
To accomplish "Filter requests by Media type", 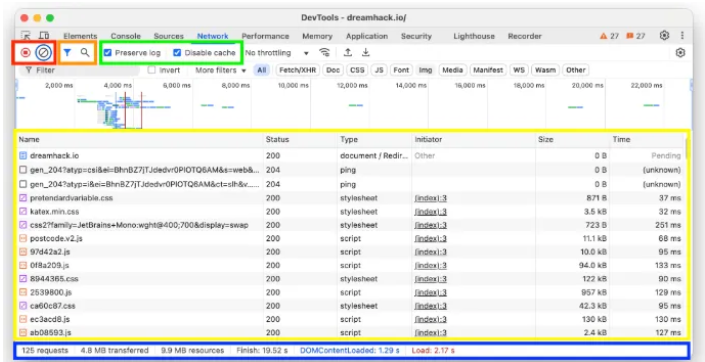I will [452, 70].
